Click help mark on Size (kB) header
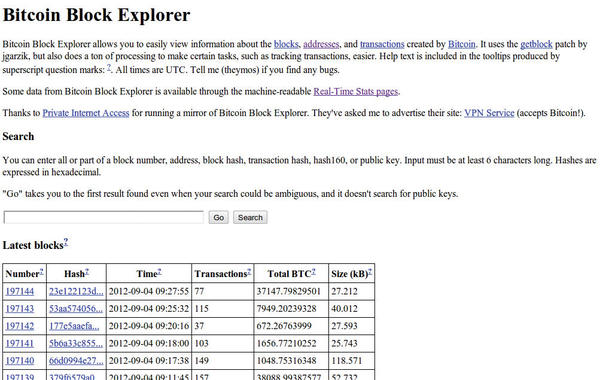 [x=370, y=271]
